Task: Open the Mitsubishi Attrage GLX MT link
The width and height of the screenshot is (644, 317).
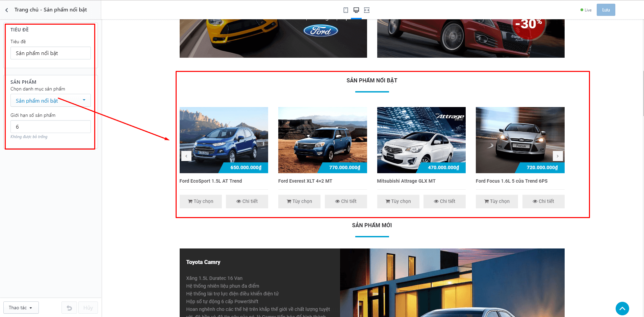Action: click(x=406, y=181)
